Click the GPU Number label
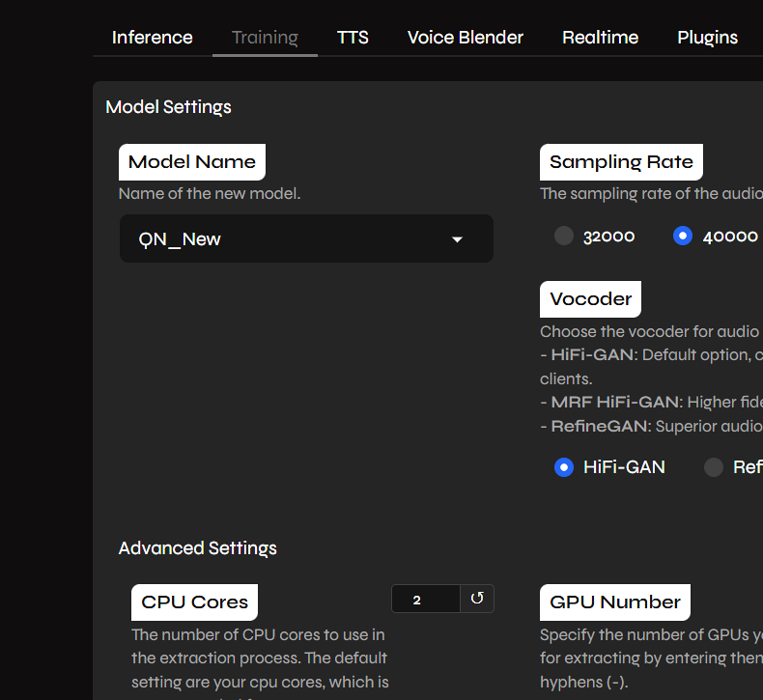This screenshot has width=763, height=700. (x=615, y=602)
